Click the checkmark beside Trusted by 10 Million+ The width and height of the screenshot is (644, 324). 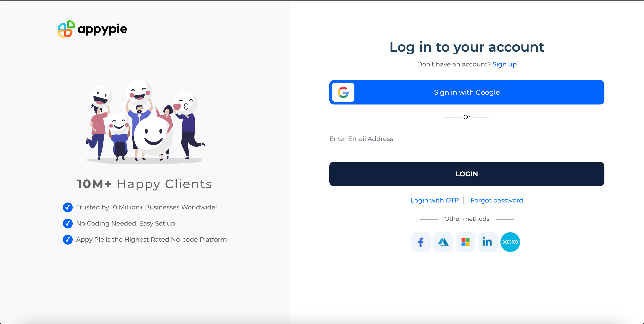68,207
